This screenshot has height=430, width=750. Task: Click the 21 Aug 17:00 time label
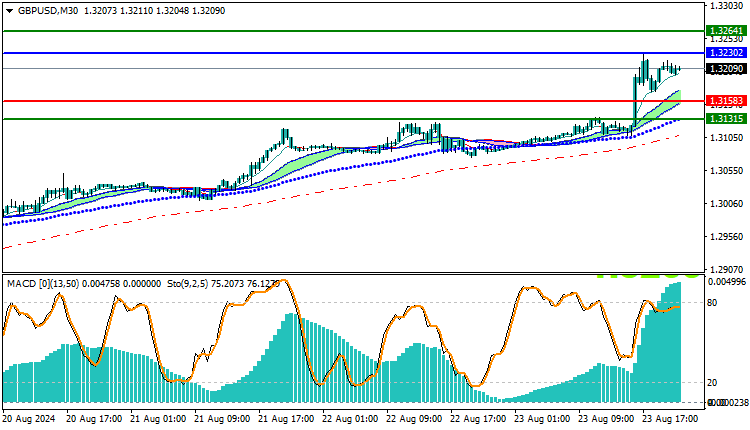point(286,419)
